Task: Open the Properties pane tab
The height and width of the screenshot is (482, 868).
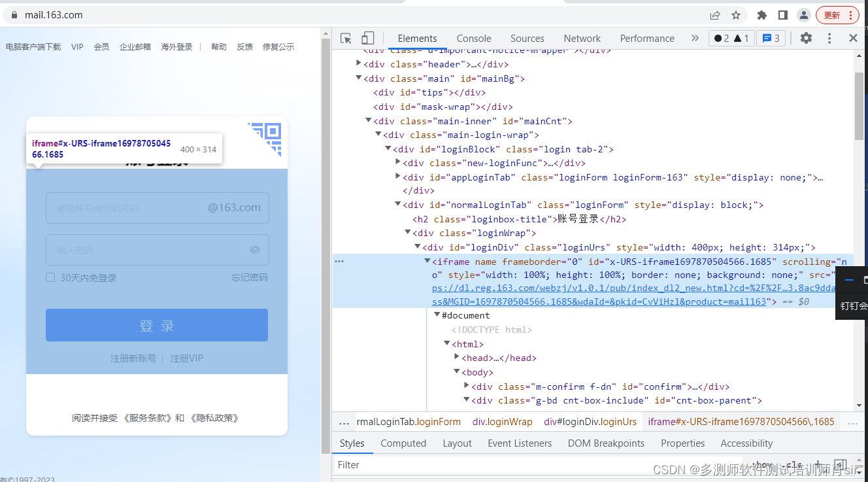Action: pos(682,443)
